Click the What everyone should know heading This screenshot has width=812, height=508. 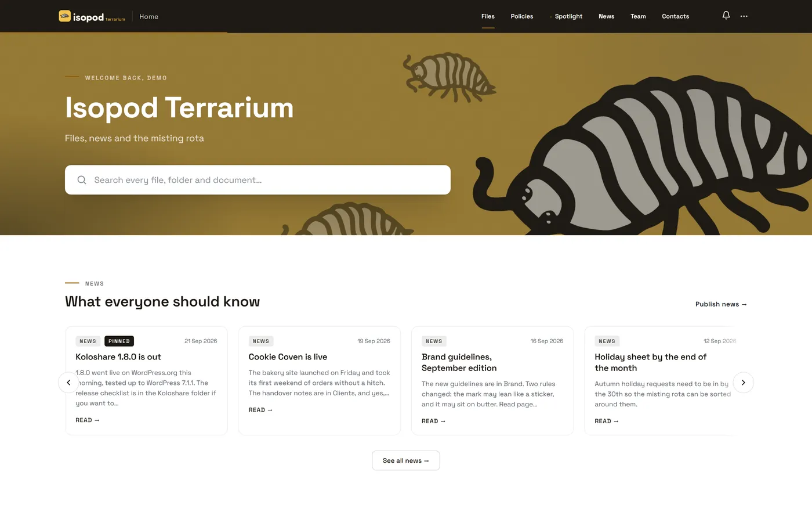162,302
